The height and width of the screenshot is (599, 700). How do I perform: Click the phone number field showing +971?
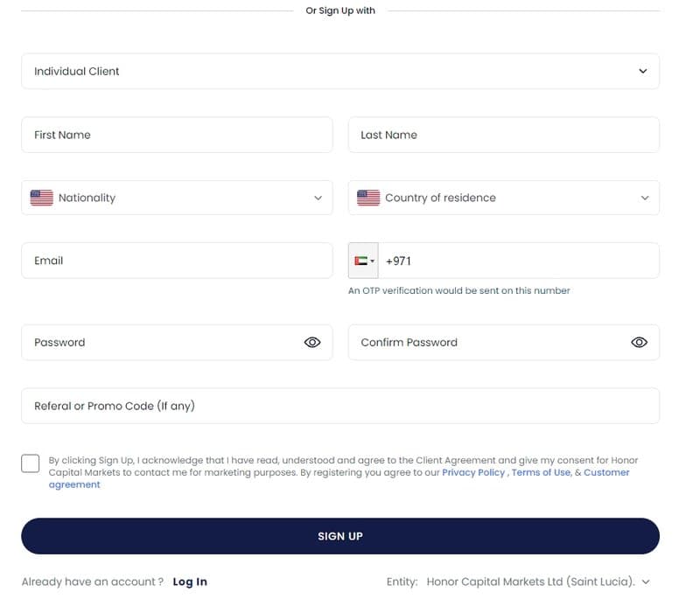point(519,261)
